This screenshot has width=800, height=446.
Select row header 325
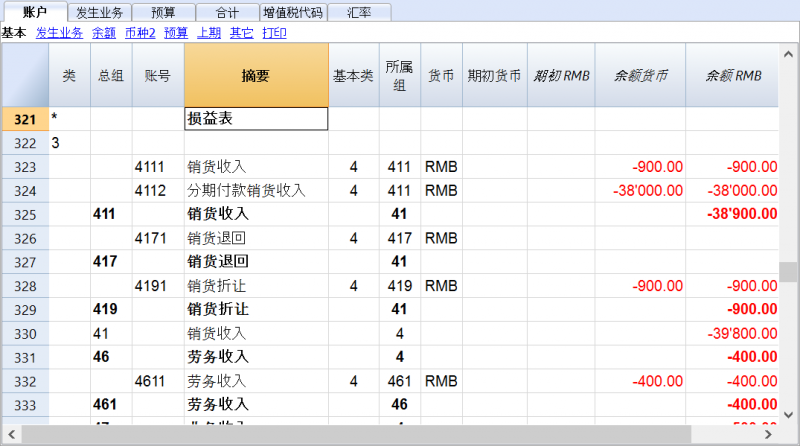tap(26, 214)
